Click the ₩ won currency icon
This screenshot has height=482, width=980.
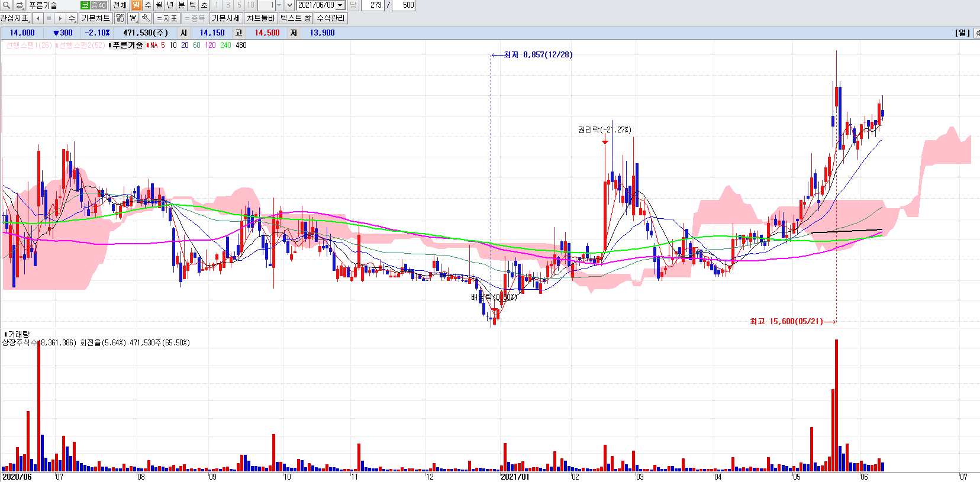click(x=133, y=18)
